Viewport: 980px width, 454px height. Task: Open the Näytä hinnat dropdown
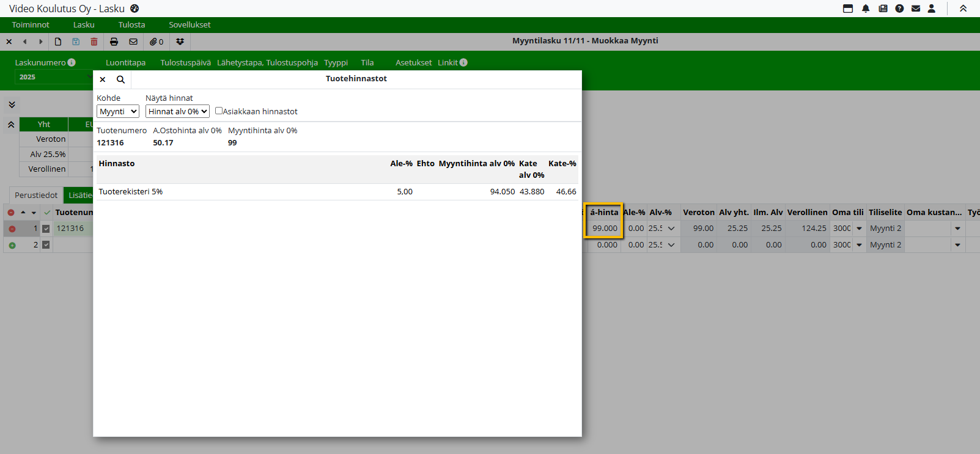177,111
